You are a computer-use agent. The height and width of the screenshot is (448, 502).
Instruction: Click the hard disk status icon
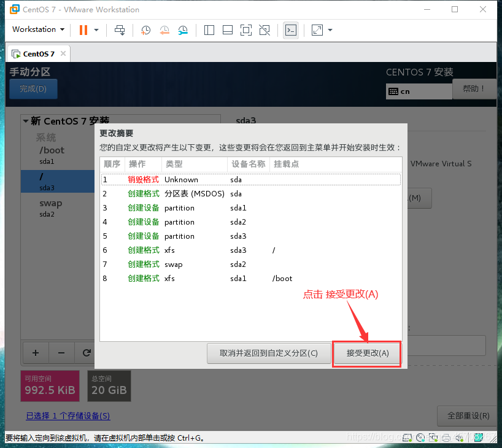(x=407, y=438)
